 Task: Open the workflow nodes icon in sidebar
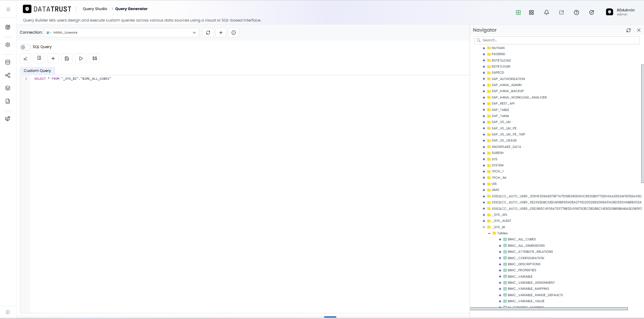tap(8, 75)
